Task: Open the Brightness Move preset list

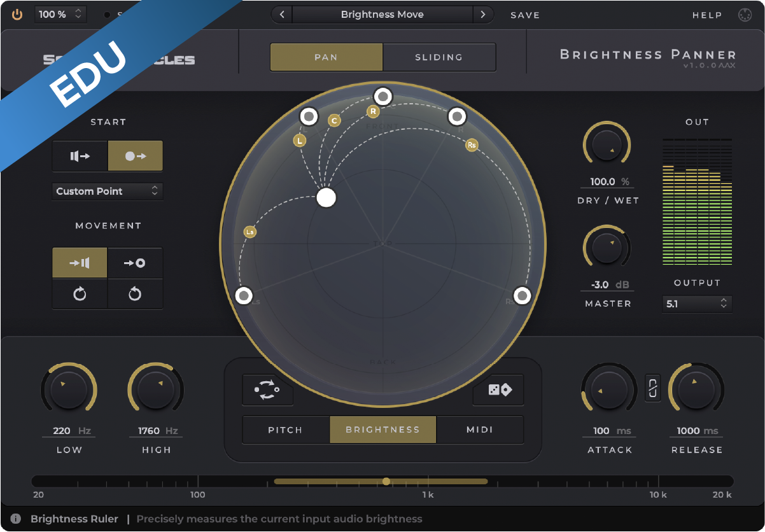Action: (x=382, y=15)
